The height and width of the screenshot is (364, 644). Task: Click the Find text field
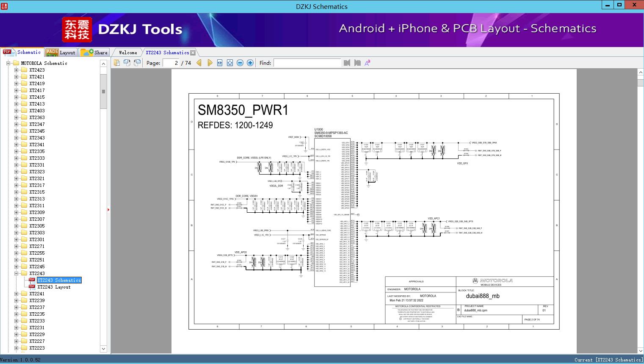coord(307,63)
